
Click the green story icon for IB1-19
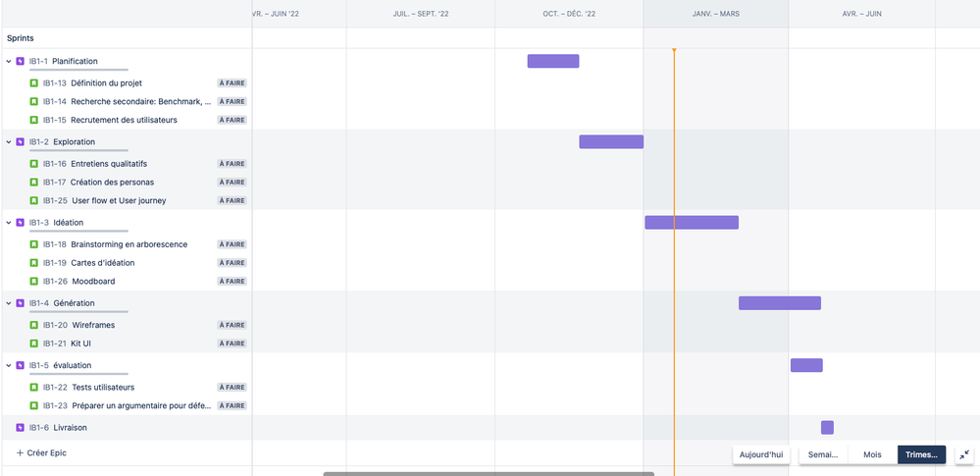coord(33,263)
